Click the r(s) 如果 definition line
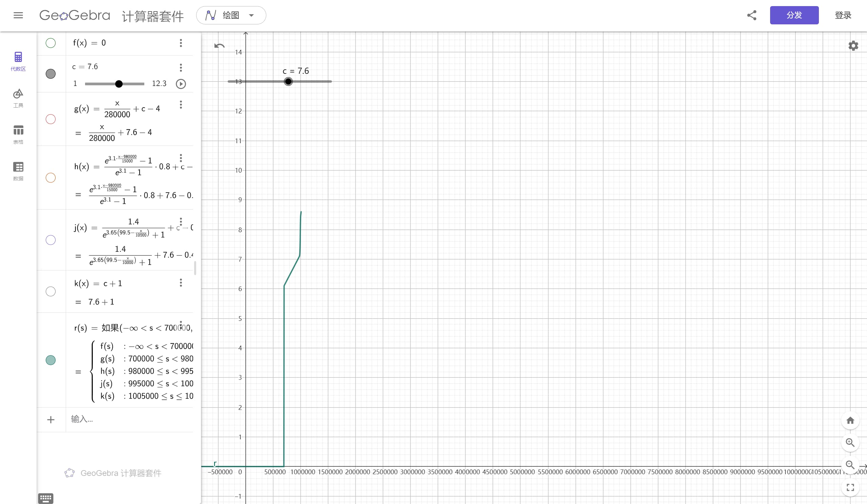The image size is (867, 504). 133,328
